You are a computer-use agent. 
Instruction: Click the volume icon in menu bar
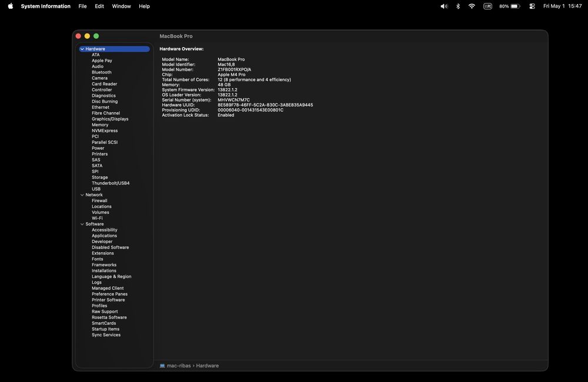(444, 6)
